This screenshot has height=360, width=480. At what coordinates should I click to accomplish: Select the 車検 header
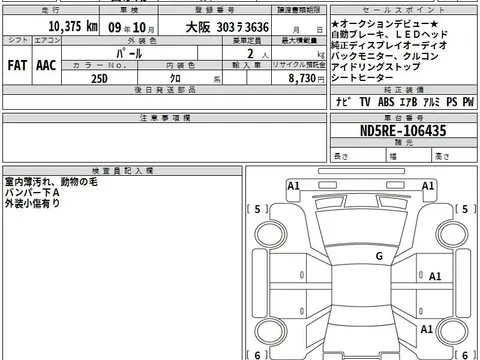(129, 10)
